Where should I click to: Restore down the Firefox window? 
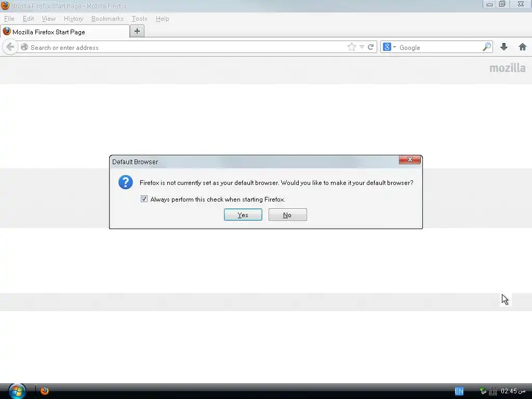pos(502,4)
